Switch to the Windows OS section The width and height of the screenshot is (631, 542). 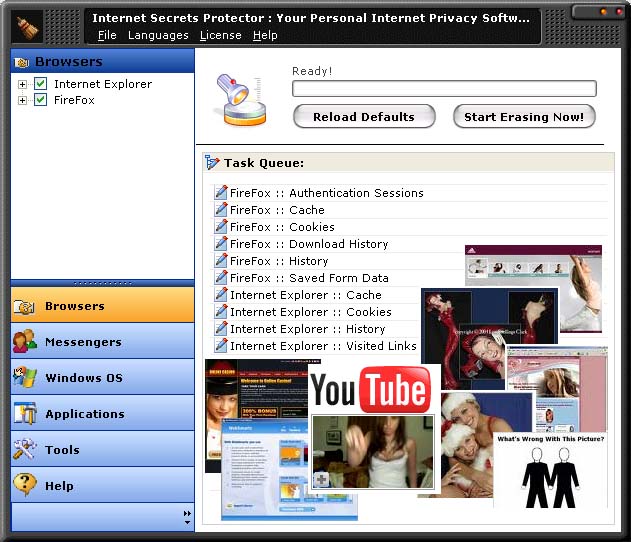pyautogui.click(x=103, y=377)
